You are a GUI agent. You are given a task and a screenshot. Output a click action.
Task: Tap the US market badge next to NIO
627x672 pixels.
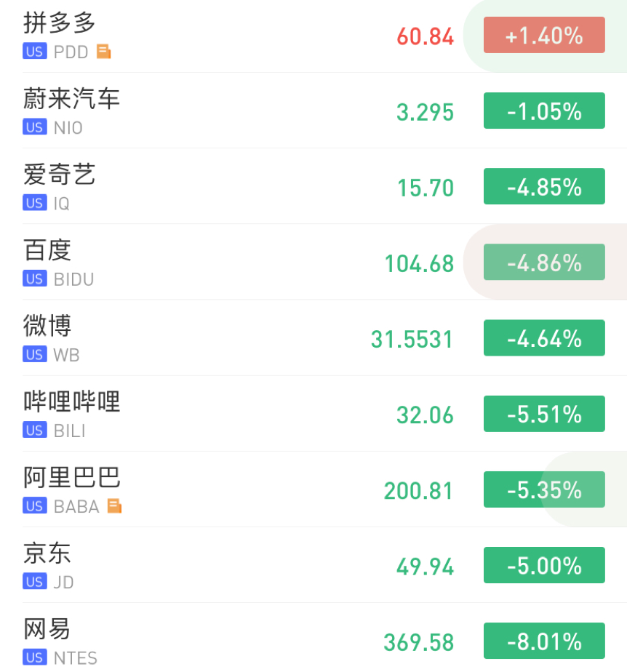click(x=35, y=127)
